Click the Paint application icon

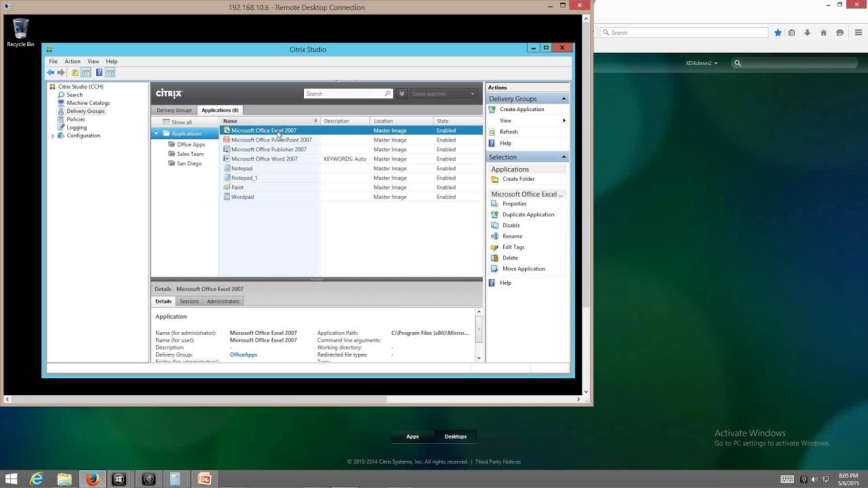pos(226,188)
